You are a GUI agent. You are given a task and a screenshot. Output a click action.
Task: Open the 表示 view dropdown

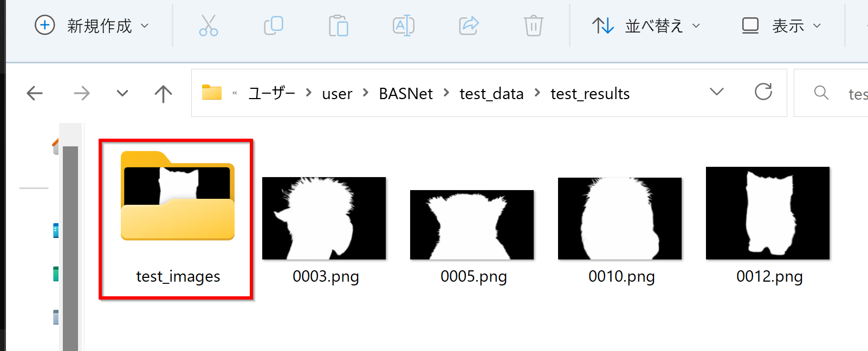pos(781,25)
